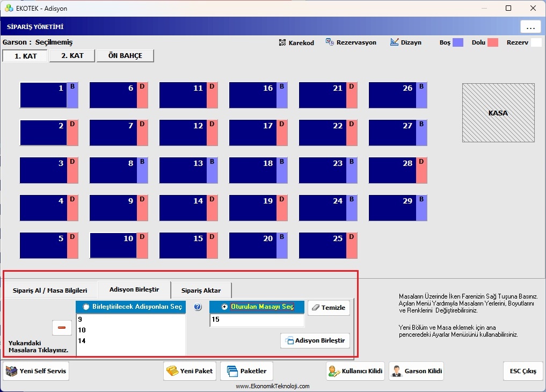Select the Oturulan Masayı Seç radio option
The image size is (546, 392).
click(x=224, y=307)
